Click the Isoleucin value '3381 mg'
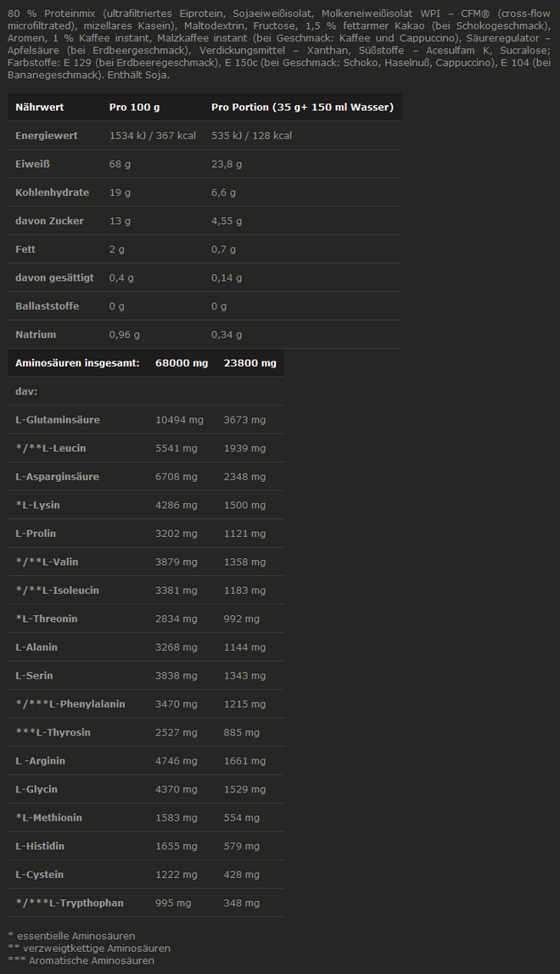This screenshot has width=560, height=974. (x=176, y=591)
